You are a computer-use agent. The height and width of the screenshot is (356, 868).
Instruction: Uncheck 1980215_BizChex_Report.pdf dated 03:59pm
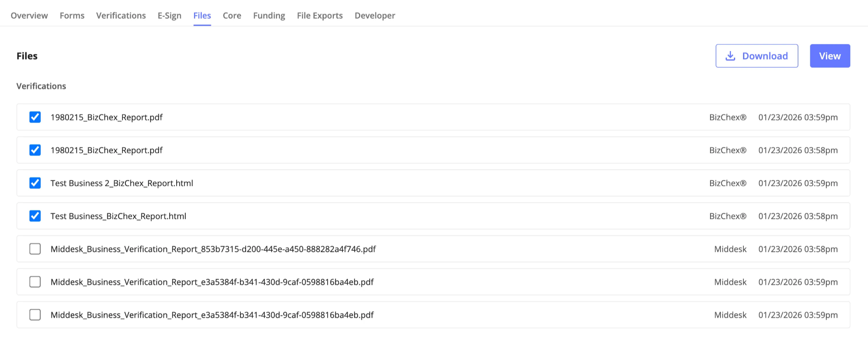pos(35,117)
